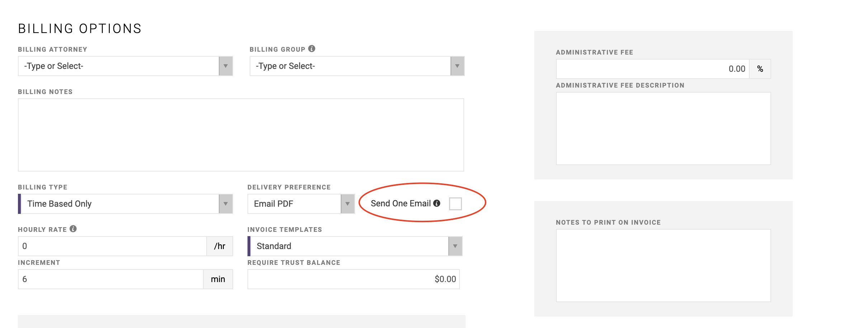Click the Require Trust Balance field
The width and height of the screenshot is (868, 328).
(353, 279)
